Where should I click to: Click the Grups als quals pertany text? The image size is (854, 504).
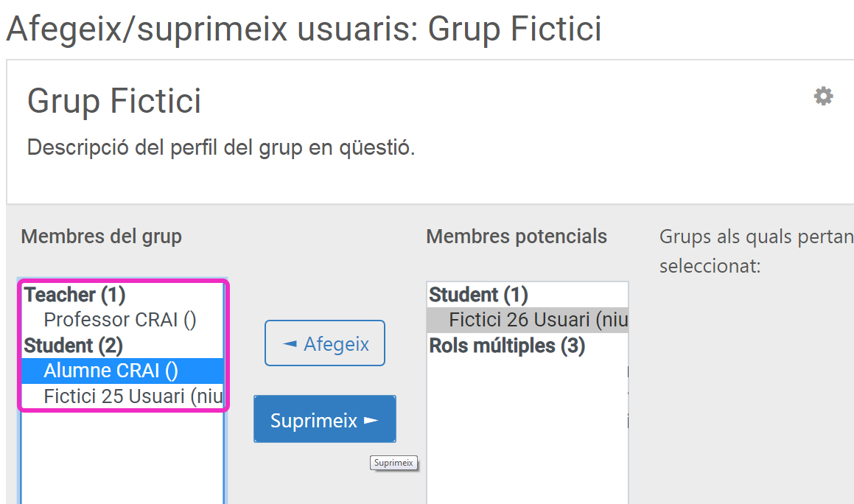(756, 237)
